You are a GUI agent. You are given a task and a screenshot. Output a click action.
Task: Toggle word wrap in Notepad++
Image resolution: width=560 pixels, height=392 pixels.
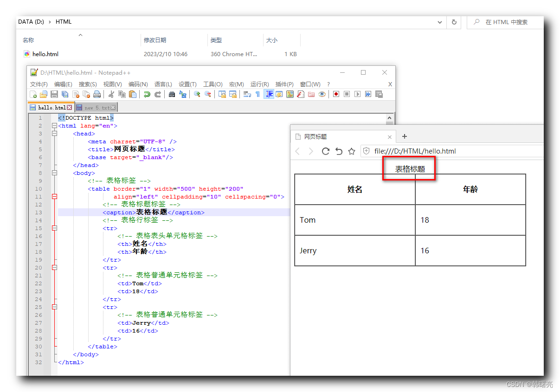point(247,94)
